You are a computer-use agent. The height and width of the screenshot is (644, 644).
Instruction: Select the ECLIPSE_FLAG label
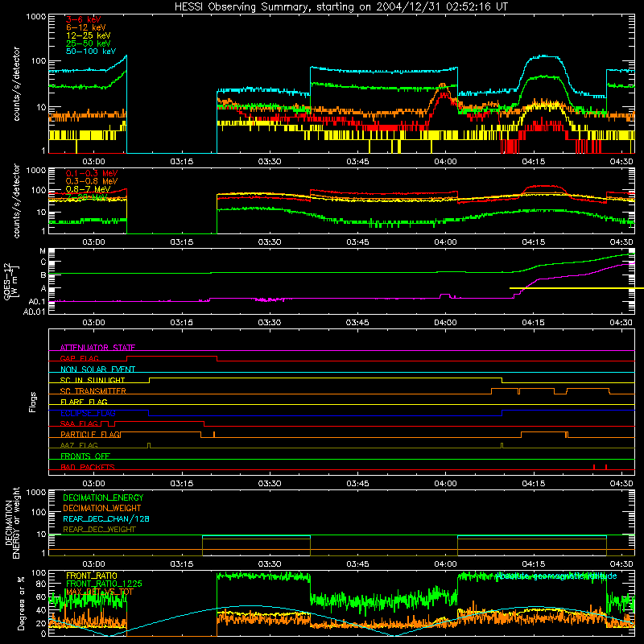(x=88, y=413)
